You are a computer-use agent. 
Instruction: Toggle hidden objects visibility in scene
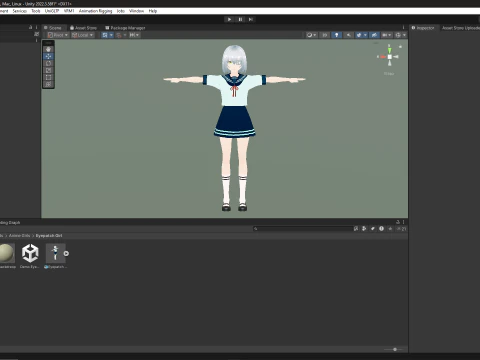coord(374,35)
